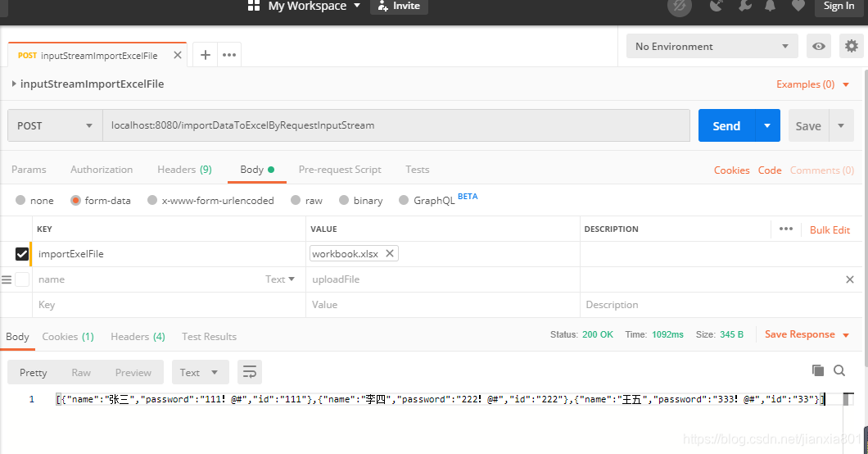868x454 pixels.
Task: Open the Send options dropdown arrow
Action: coord(767,125)
